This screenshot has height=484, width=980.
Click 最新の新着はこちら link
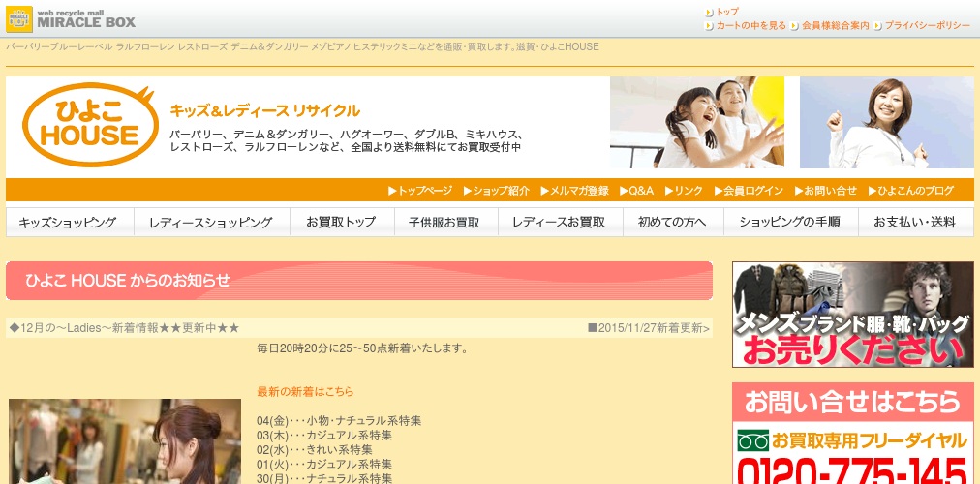coord(305,392)
